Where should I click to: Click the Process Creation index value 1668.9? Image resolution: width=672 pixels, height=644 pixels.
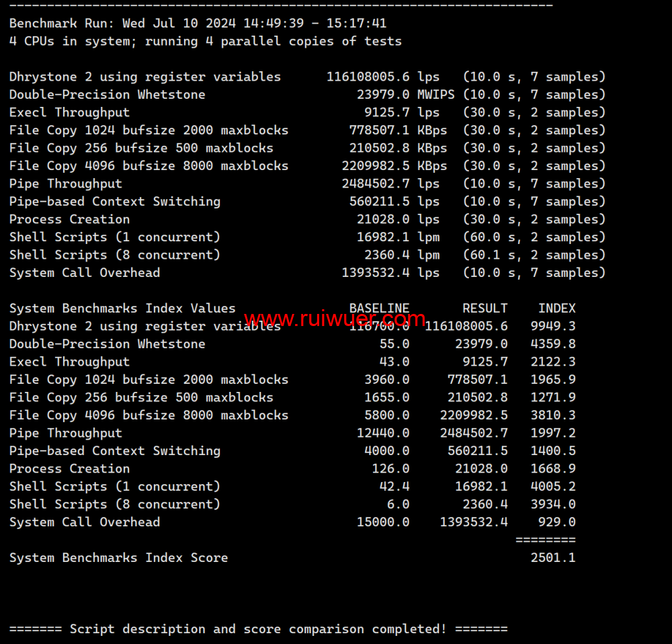tap(552, 469)
